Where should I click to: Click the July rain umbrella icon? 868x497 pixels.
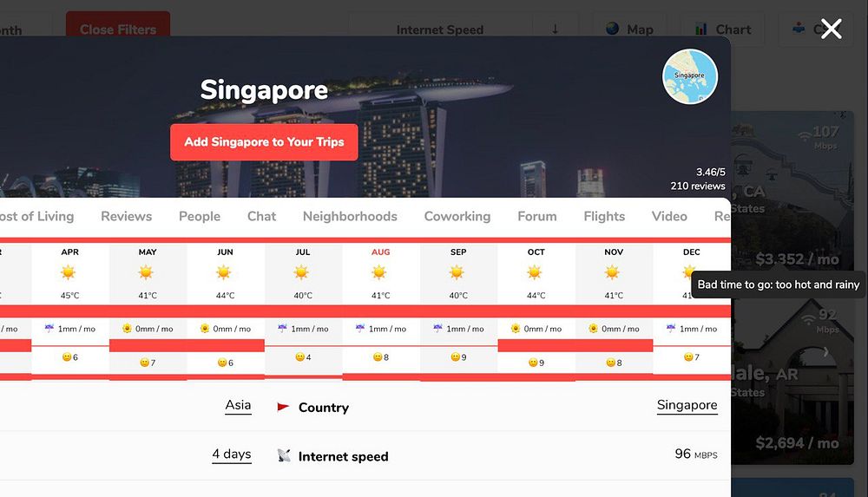pos(282,328)
